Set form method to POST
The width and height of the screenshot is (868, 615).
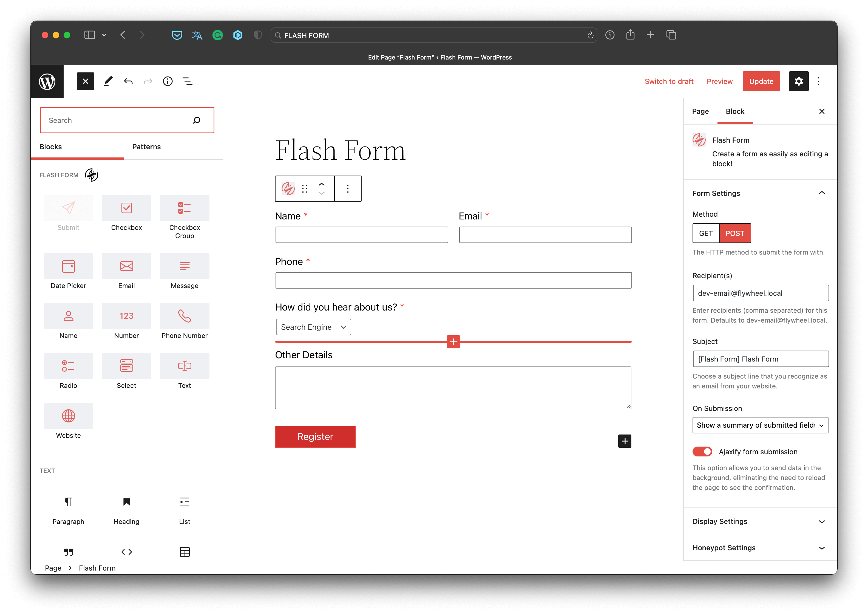pos(735,233)
